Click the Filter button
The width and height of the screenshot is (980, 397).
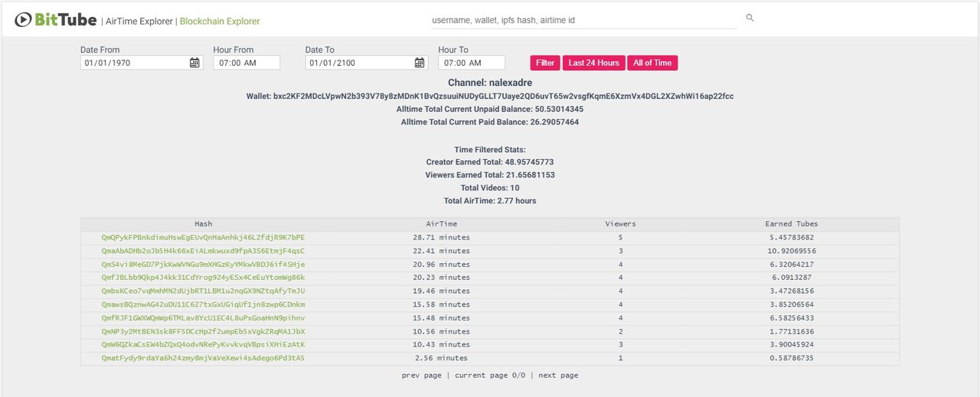545,63
